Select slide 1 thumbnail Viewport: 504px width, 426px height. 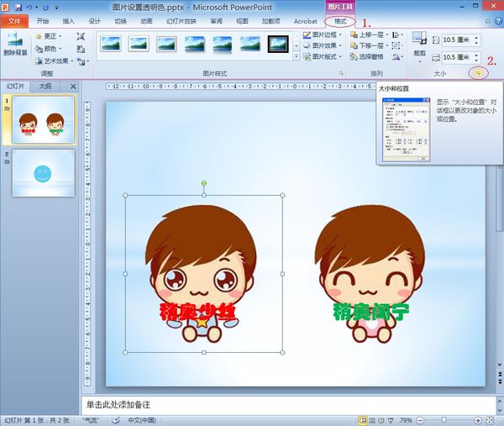coord(44,119)
